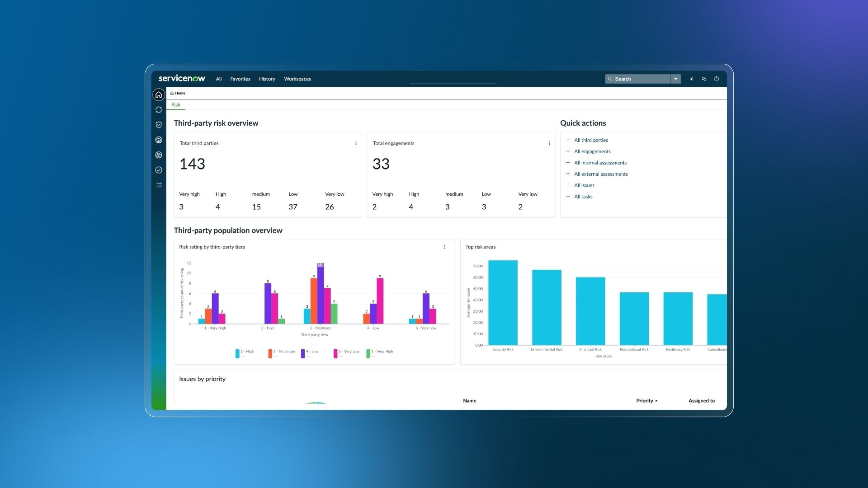Open the Favorites menu
The image size is (868, 488).
pos(240,79)
